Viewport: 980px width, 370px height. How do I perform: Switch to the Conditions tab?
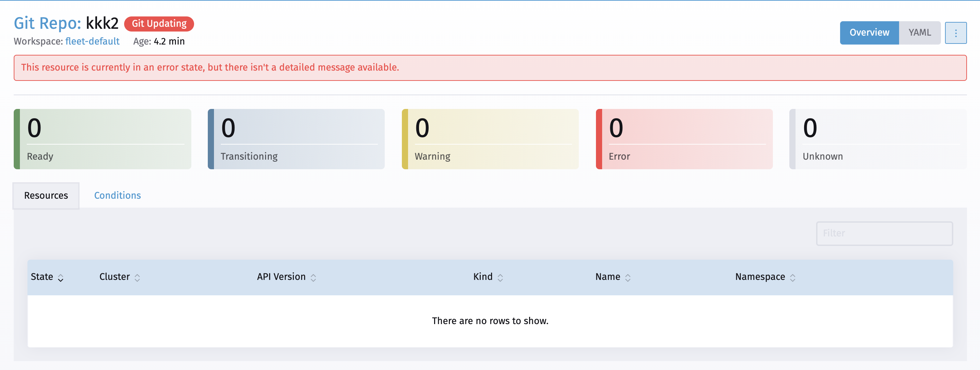coord(117,196)
